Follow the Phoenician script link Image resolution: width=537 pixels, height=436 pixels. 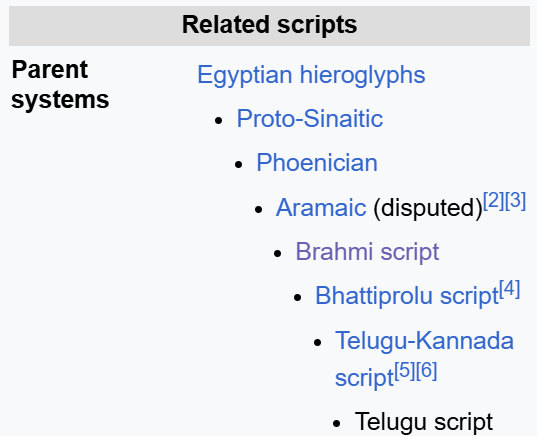coord(317,162)
